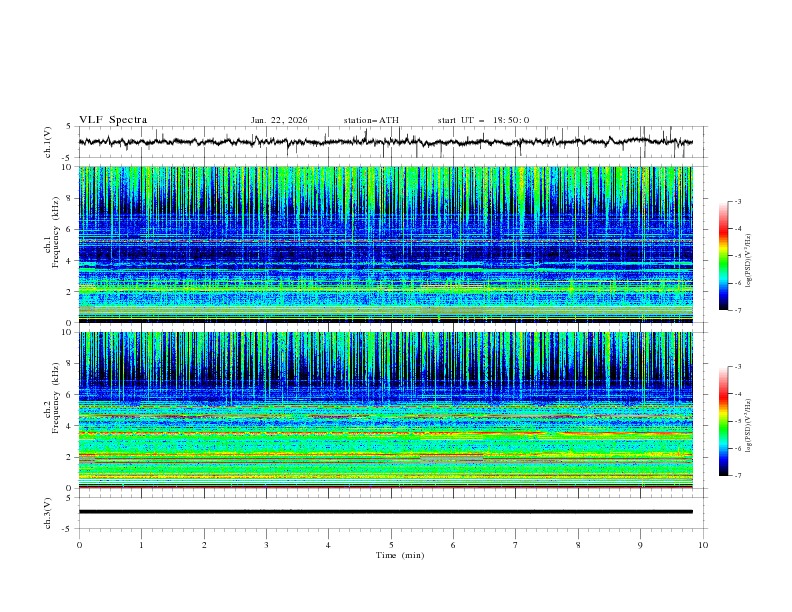This screenshot has height=612, width=792.
Task: Click the "-6" label on ch.2 colorbar
Action: [x=738, y=448]
